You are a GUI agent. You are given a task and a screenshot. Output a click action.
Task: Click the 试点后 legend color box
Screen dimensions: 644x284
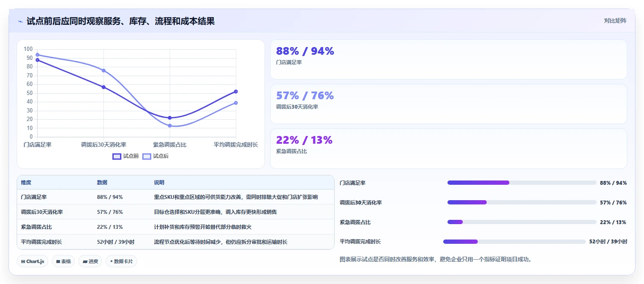147,156
